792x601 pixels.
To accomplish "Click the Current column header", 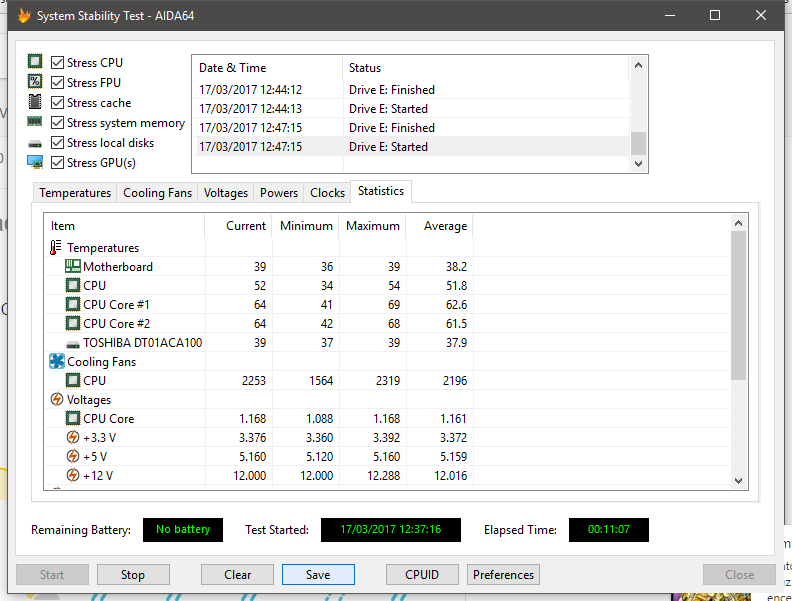I will (238, 226).
